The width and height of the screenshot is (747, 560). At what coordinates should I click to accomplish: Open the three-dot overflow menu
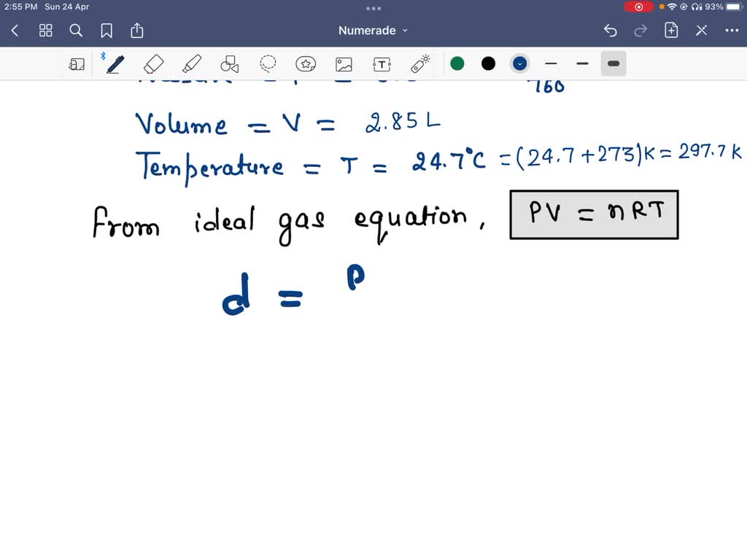pos(731,30)
